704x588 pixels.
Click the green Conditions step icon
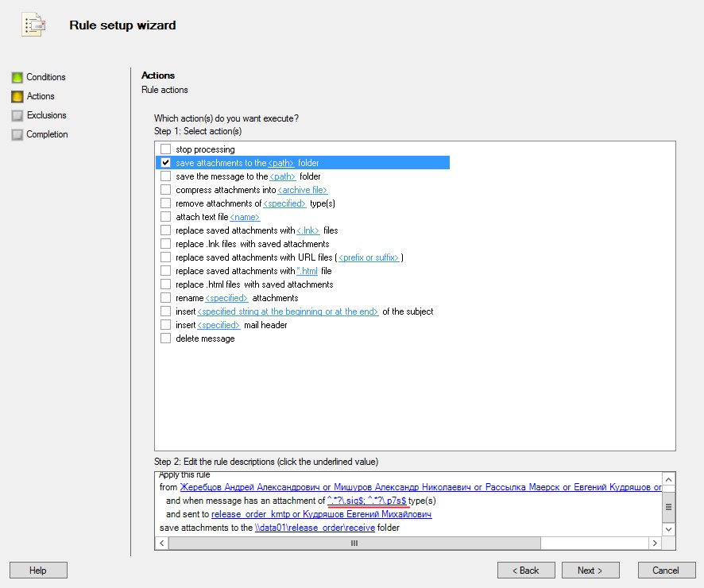coord(17,77)
